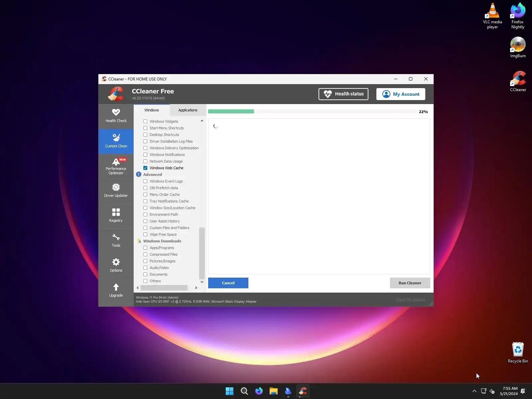
Task: Open CCleaner desktop shortcut
Action: (518, 81)
